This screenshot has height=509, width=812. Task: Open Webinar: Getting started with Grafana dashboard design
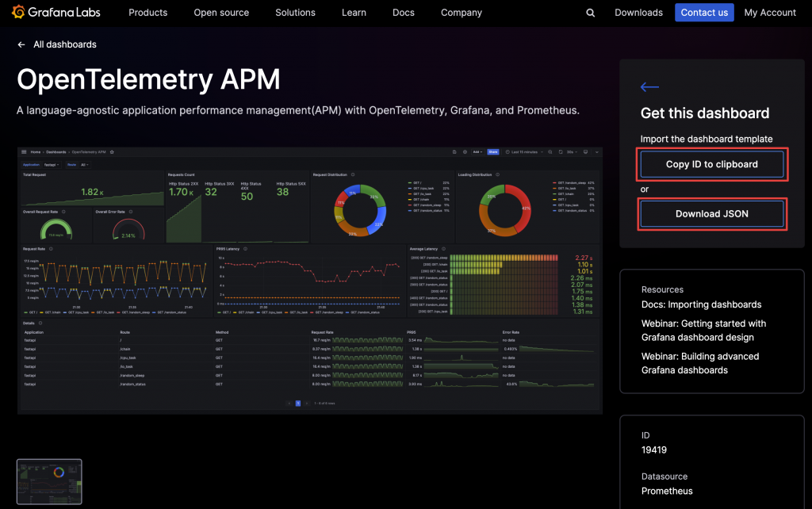click(x=703, y=331)
